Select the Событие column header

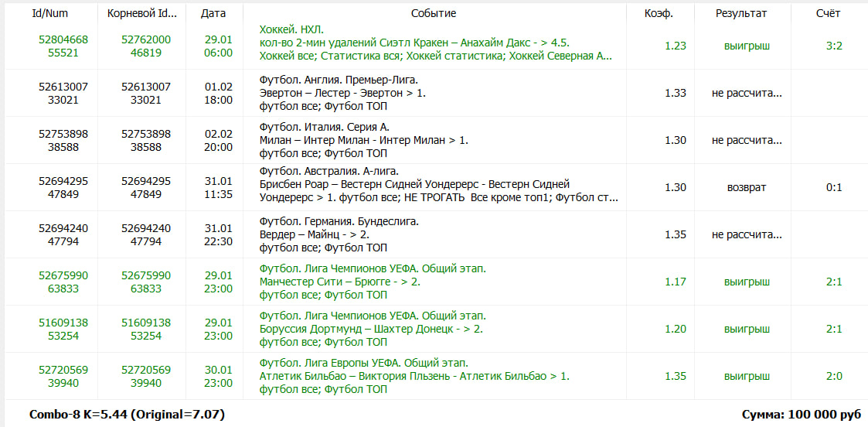(434, 13)
